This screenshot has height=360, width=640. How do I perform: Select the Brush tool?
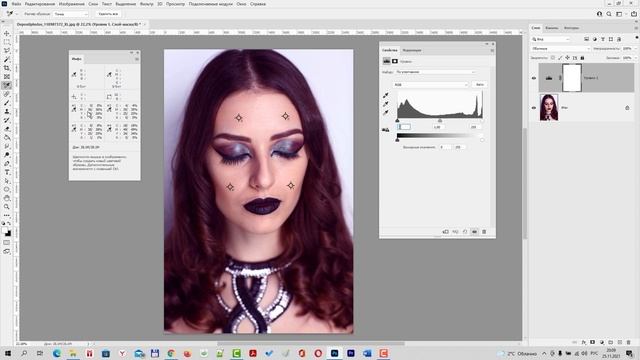7,102
